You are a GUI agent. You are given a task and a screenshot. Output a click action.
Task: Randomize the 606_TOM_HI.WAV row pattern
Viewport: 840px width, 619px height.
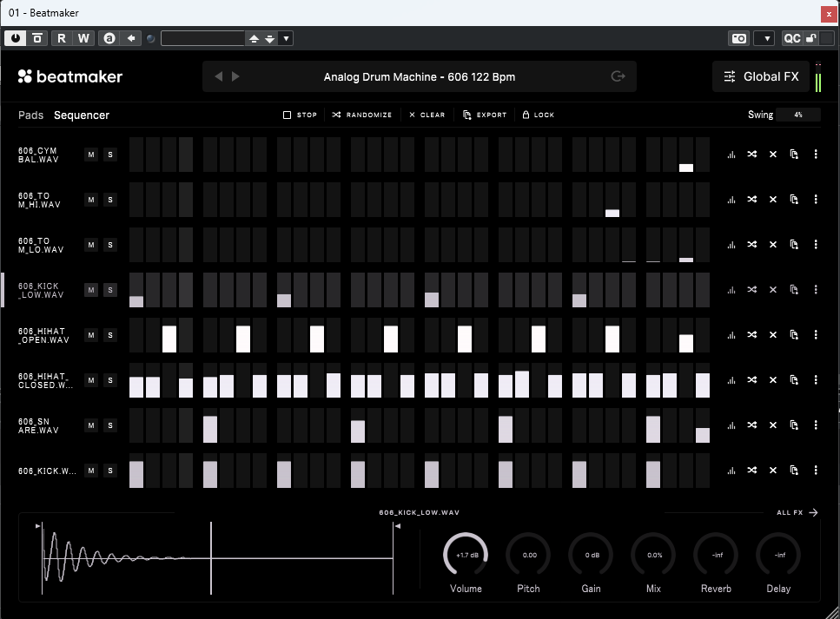(752, 199)
